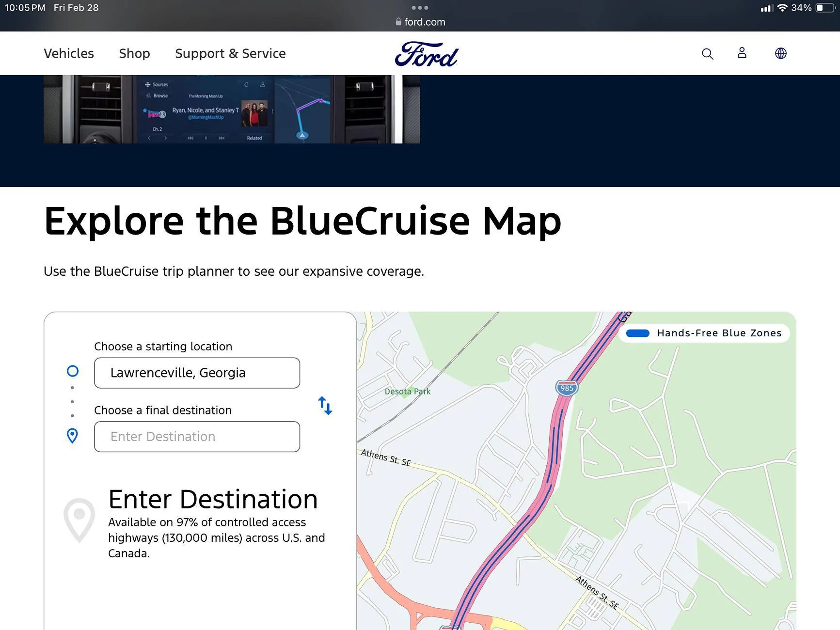Viewport: 840px width, 630px height.
Task: Click the blue destination pin icon
Action: click(x=72, y=436)
